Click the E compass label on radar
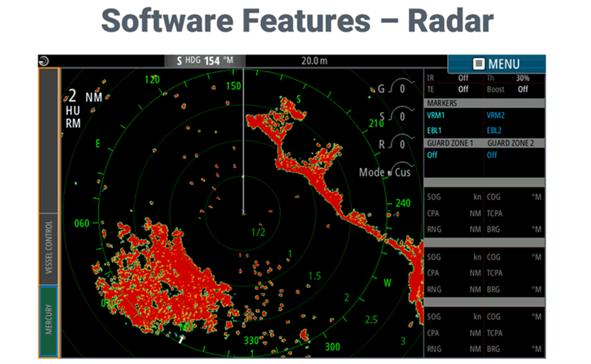 tap(98, 144)
